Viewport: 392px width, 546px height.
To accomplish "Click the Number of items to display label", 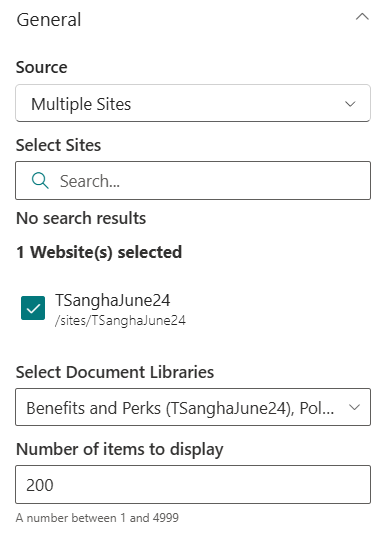I will [x=119, y=449].
